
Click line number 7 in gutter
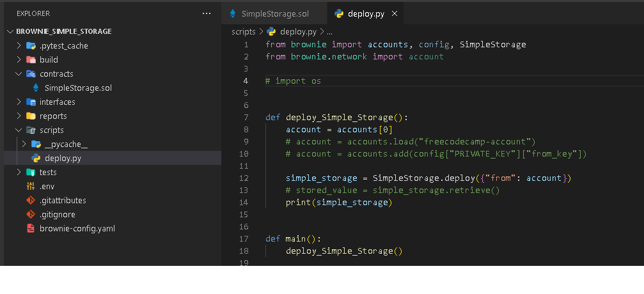coord(246,118)
